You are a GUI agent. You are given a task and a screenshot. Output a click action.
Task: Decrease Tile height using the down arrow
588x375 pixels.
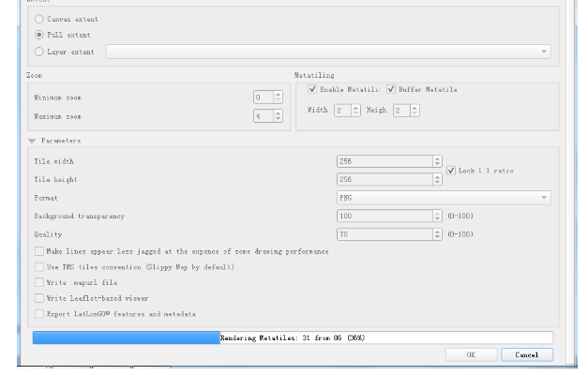pos(437,182)
